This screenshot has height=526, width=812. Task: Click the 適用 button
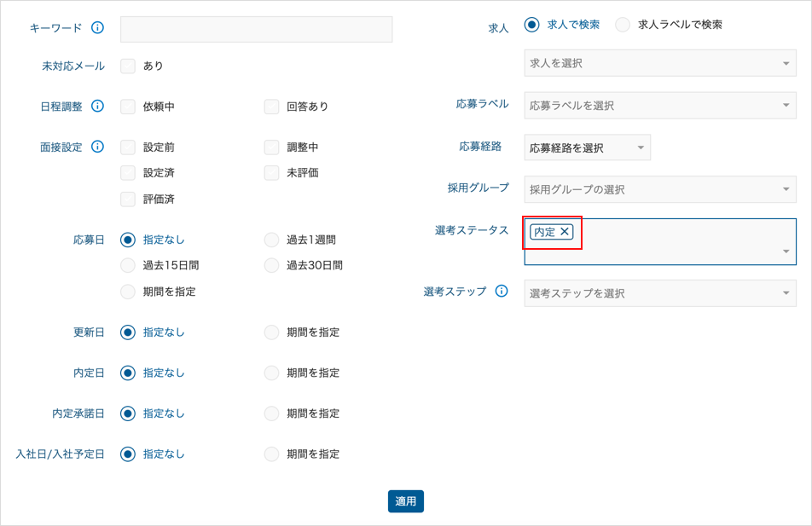[x=406, y=501]
